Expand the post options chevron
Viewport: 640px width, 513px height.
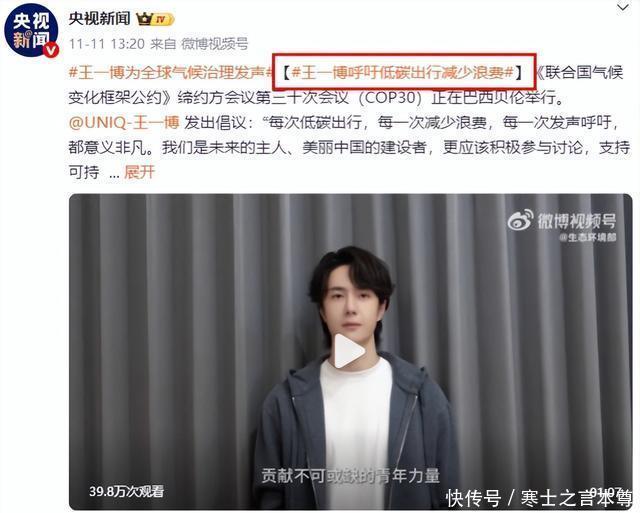[x=623, y=7]
